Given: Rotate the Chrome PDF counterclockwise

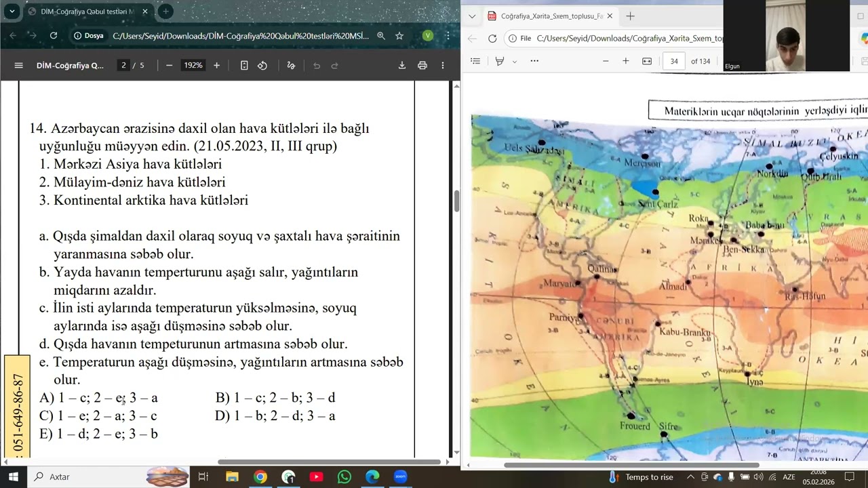Looking at the screenshot, I should [x=262, y=66].
